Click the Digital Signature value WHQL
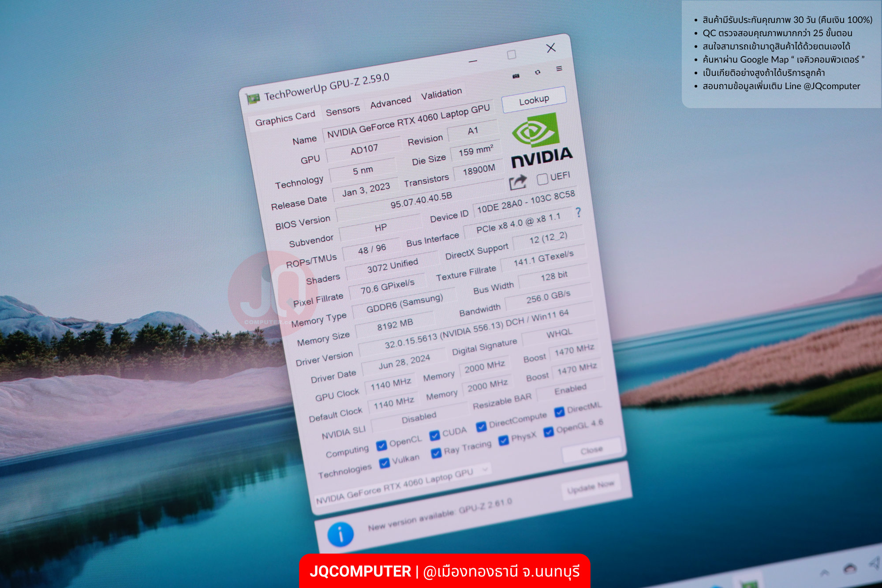Image resolution: width=882 pixels, height=588 pixels. pos(559,334)
